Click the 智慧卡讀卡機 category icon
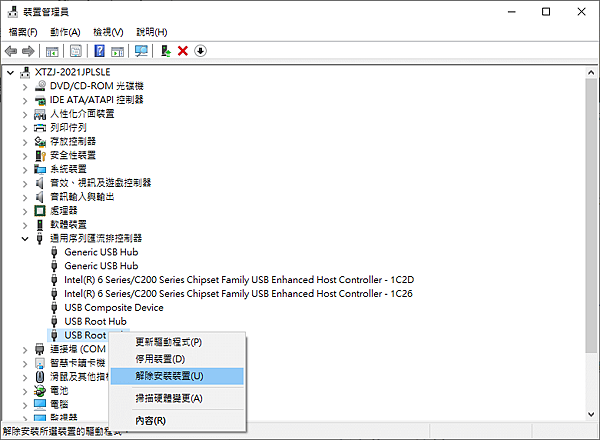The height and width of the screenshot is (440, 600). (x=40, y=363)
